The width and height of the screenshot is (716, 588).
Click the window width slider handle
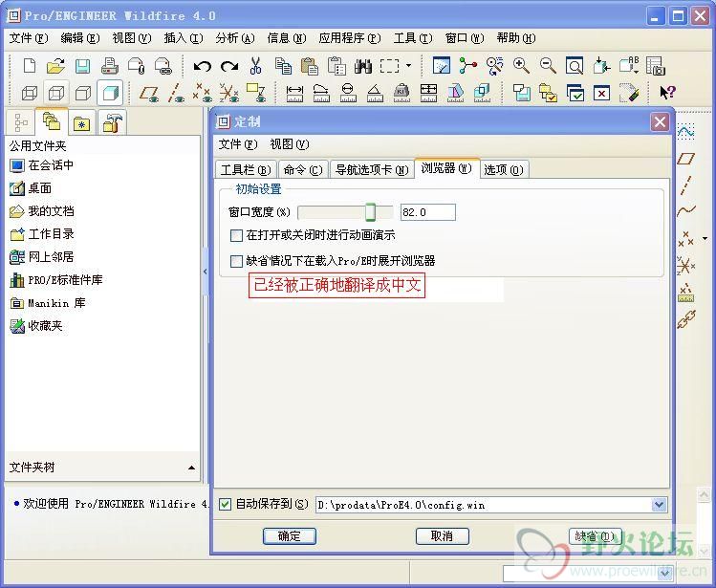pos(370,212)
